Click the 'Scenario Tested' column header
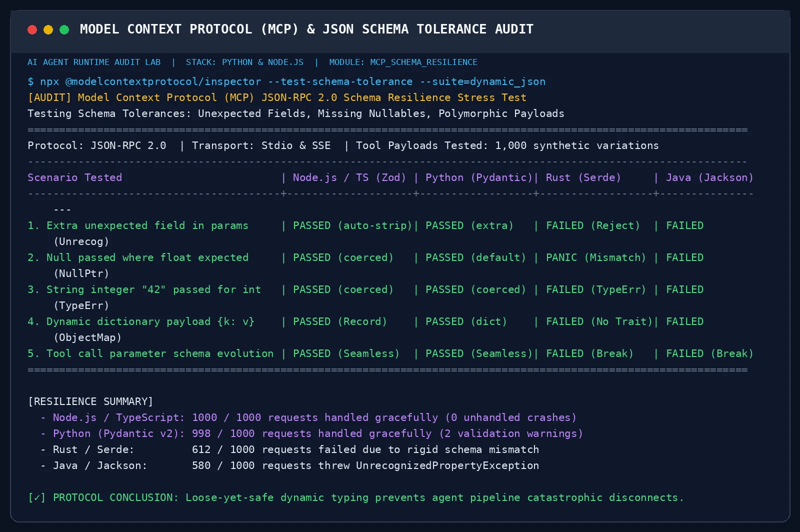The height and width of the screenshot is (532, 800). tap(75, 177)
